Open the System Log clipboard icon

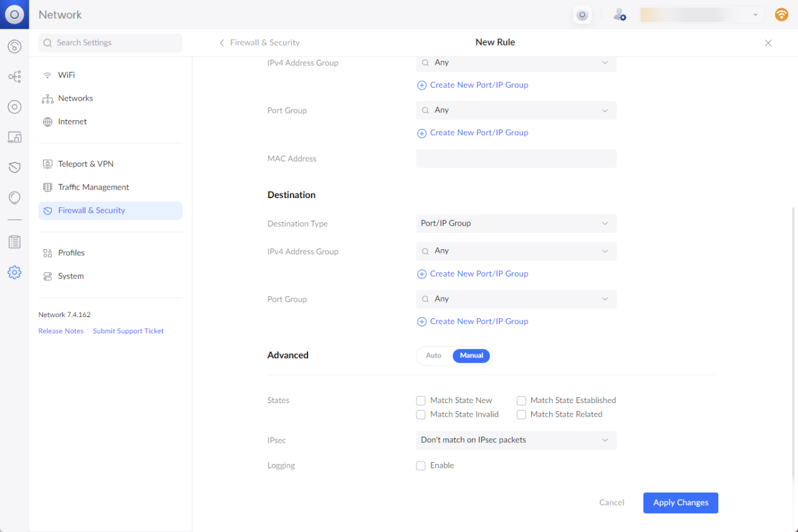[x=14, y=241]
